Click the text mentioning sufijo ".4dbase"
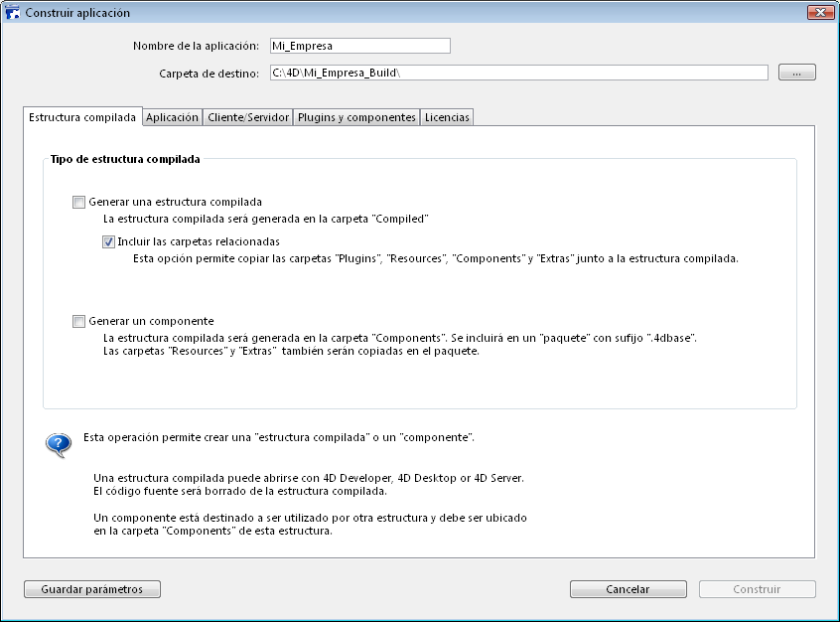 coord(399,339)
